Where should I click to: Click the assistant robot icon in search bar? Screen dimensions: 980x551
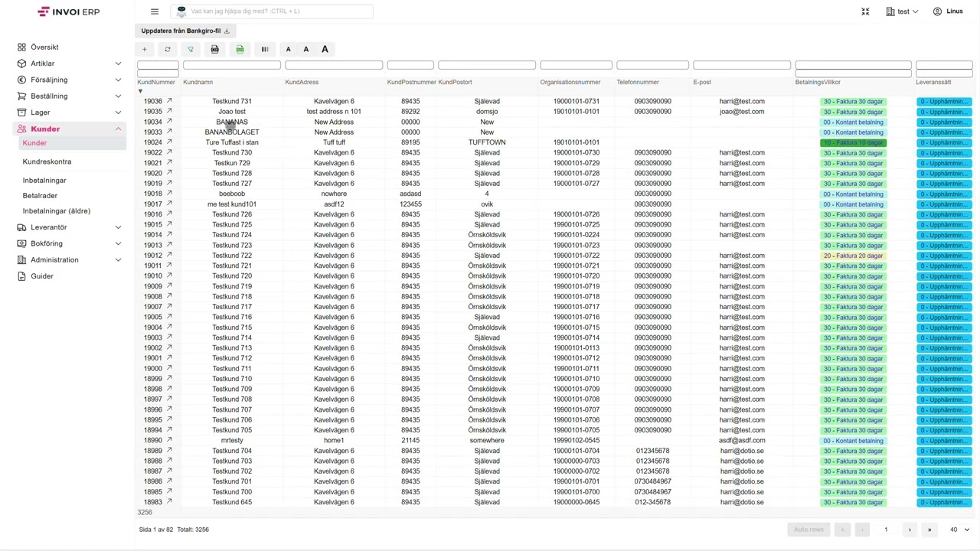[181, 11]
